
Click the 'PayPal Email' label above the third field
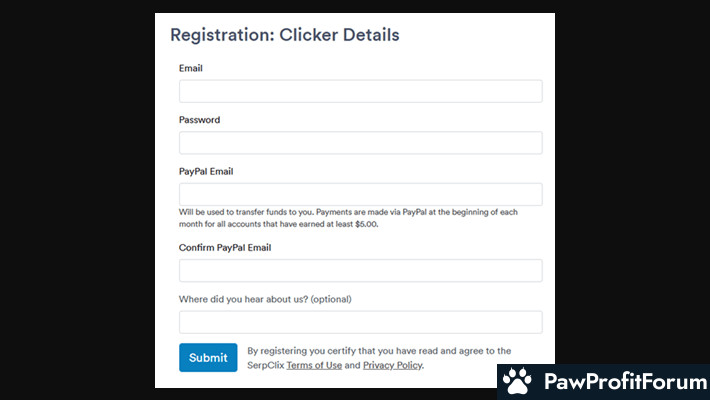pos(206,171)
